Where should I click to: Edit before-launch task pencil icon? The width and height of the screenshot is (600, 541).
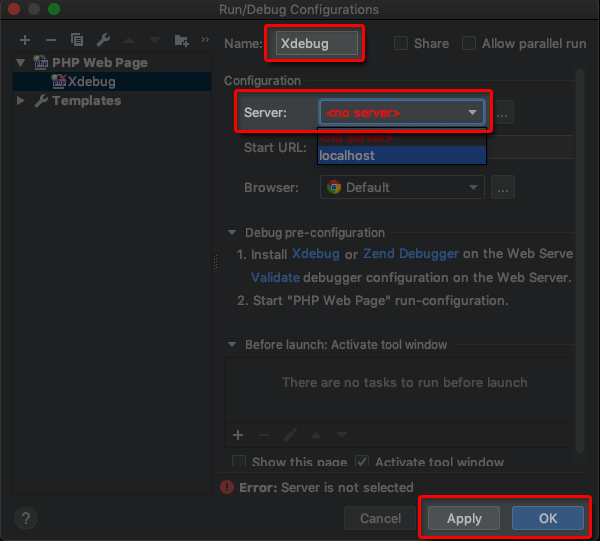click(x=290, y=435)
